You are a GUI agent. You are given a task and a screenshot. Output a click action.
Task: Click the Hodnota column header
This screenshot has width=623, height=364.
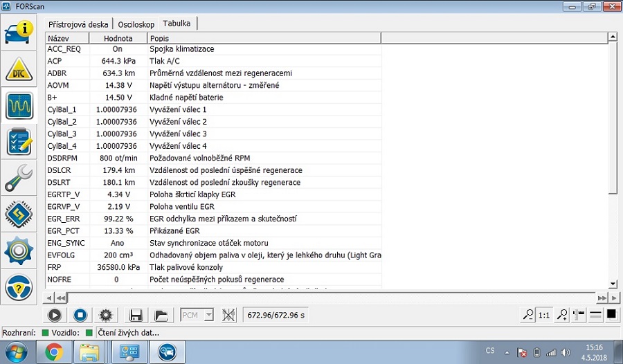tap(118, 38)
